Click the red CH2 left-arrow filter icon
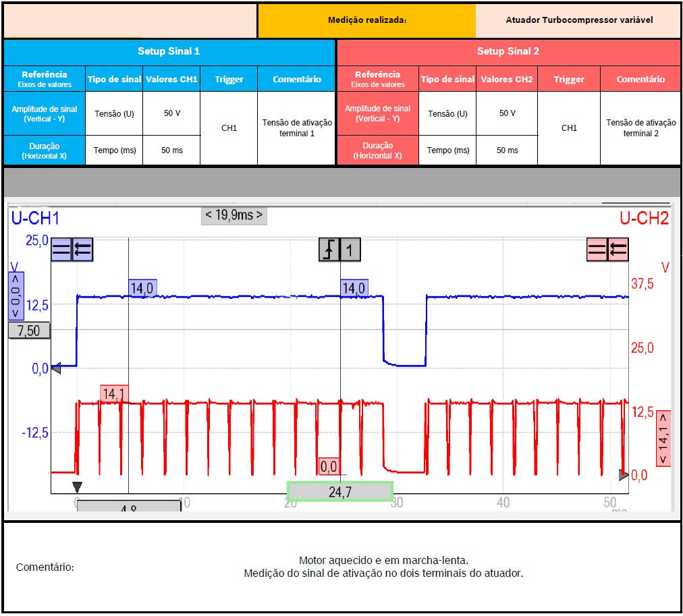Screen dimensions: 683x616 coord(618,250)
